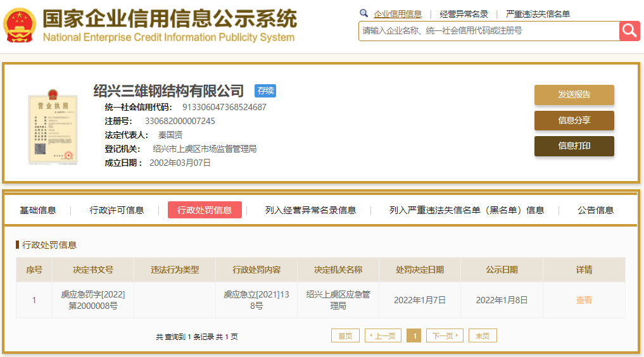Open the 查看 details link for record 1

(584, 300)
